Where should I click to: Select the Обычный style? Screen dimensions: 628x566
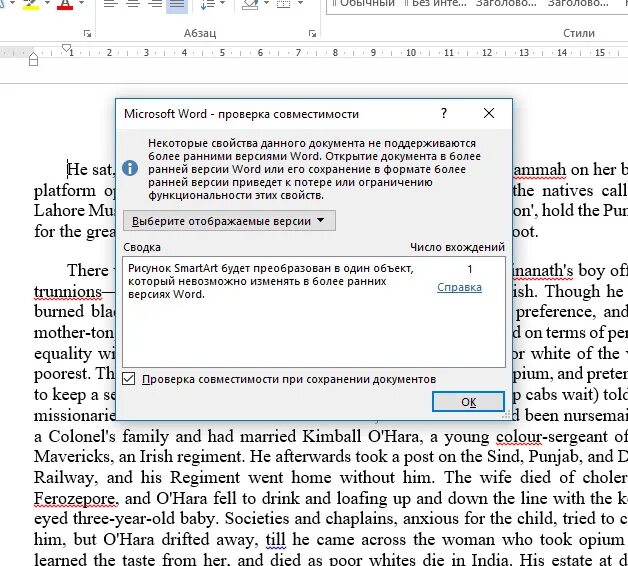pos(364,4)
